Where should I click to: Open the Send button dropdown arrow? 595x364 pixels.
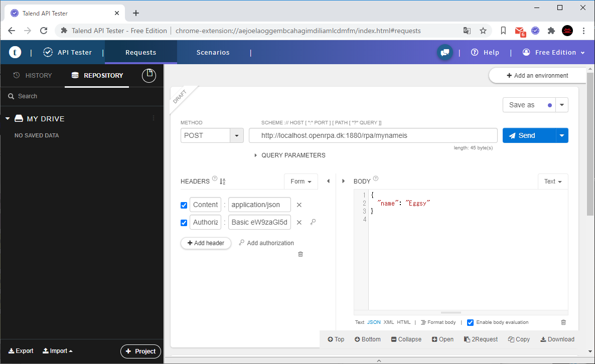click(562, 135)
